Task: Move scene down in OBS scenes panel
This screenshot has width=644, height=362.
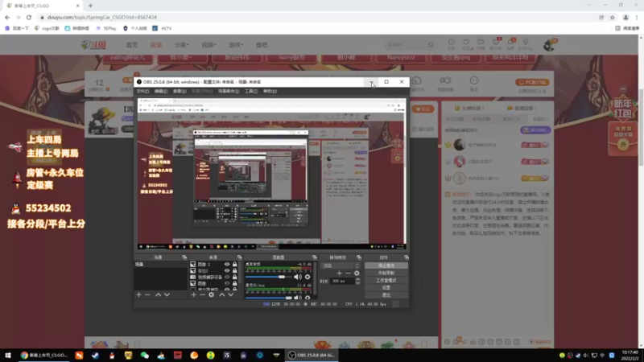Action: (167, 294)
